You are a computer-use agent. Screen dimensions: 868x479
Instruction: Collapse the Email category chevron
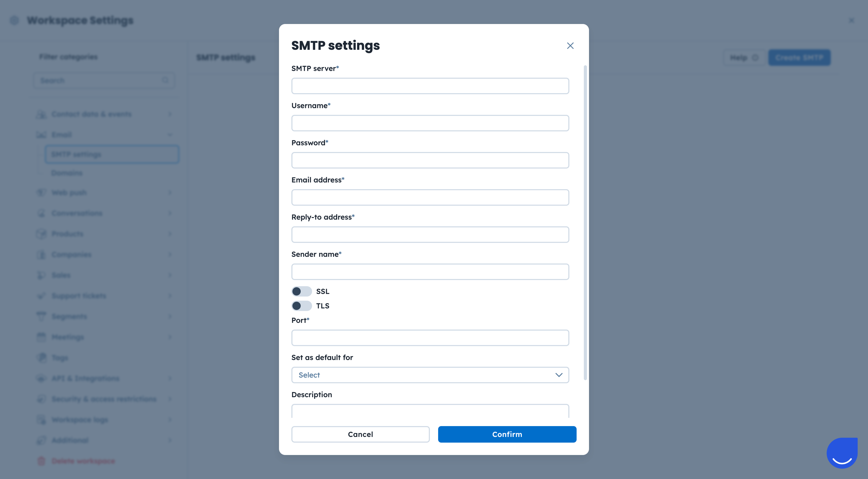pos(170,135)
